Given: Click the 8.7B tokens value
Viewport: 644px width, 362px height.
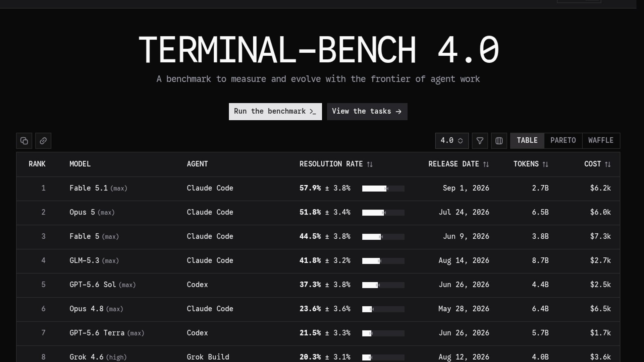Looking at the screenshot, I should click(x=540, y=261).
